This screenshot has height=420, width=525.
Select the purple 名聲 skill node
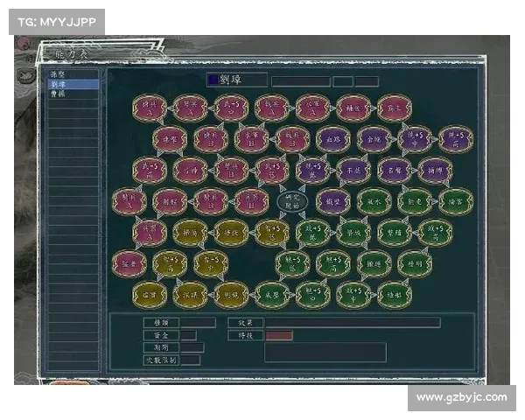[395, 170]
